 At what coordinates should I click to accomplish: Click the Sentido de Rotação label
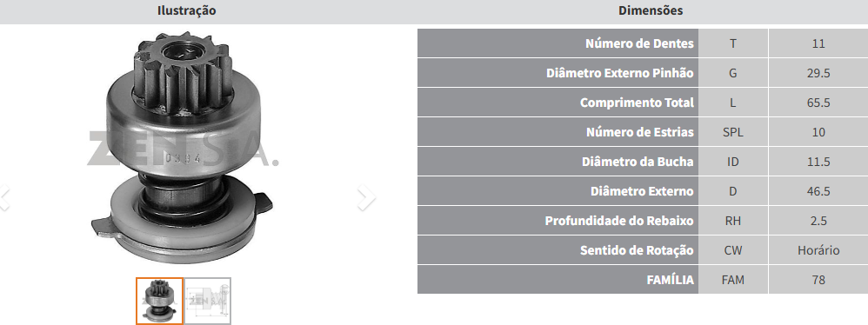[637, 250]
